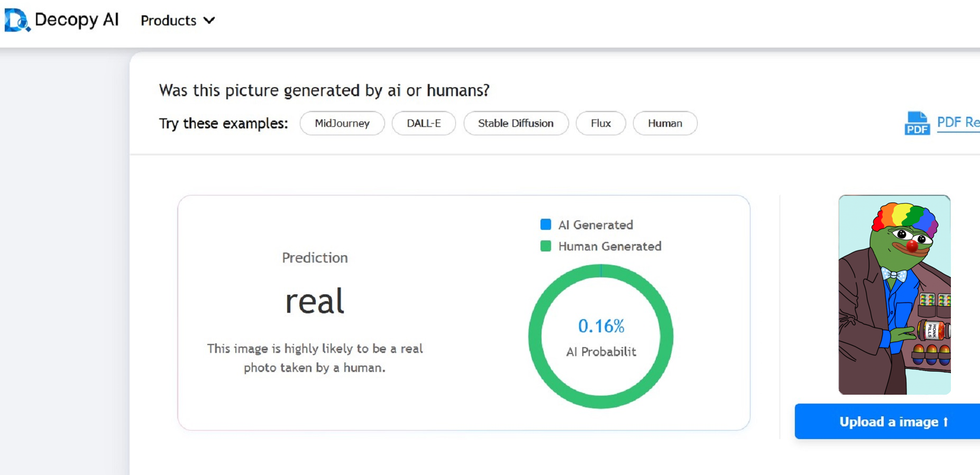Click 'Was this picture generated by ai' heading
The height and width of the screenshot is (475, 980).
[325, 90]
